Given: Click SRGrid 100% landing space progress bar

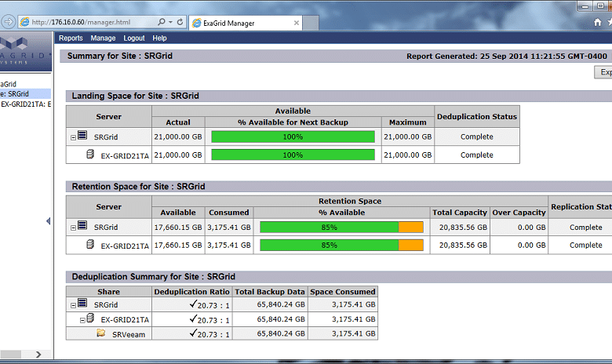Looking at the screenshot, I should click(293, 137).
